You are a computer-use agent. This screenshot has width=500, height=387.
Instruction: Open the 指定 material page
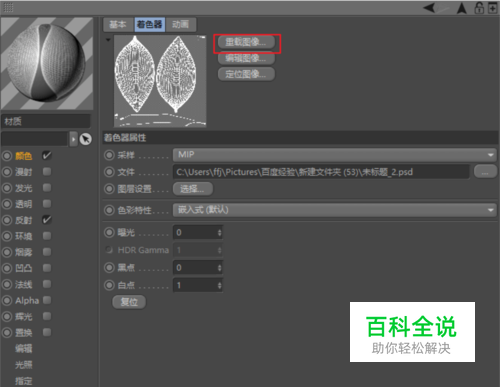(23, 381)
